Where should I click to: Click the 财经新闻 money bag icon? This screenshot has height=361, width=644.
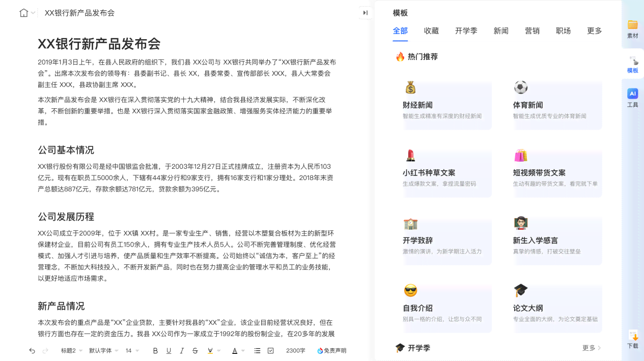(x=410, y=87)
